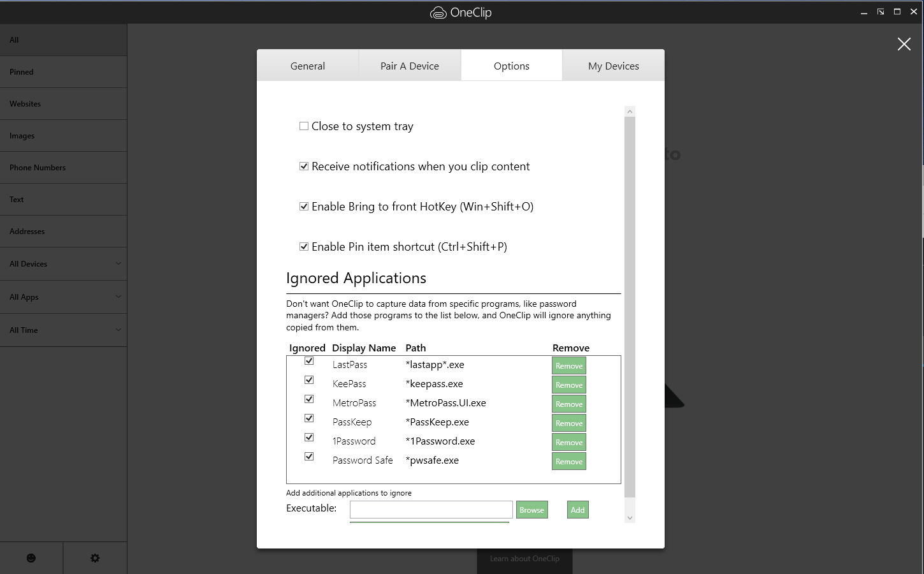Screen dimensions: 924x574
Task: Select the *1Password.exe path text
Action: pyautogui.click(x=440, y=441)
